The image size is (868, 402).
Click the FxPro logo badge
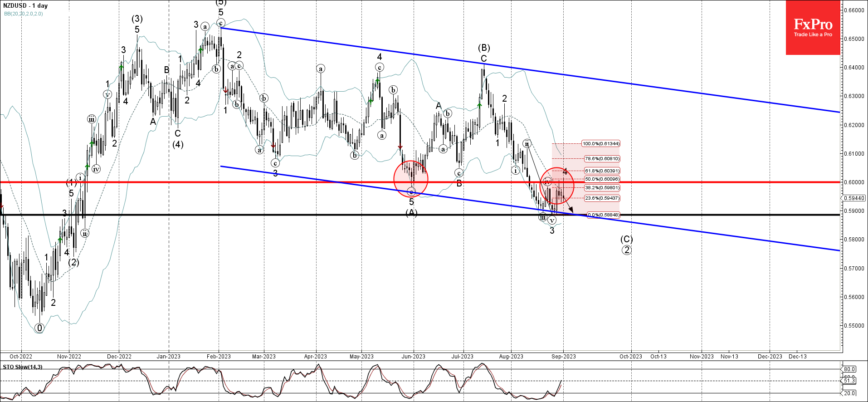(x=813, y=28)
